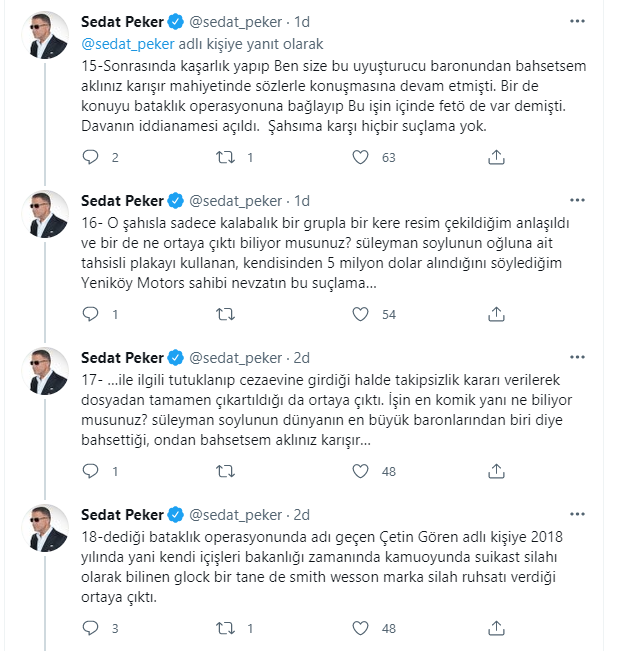This screenshot has height=651, width=624.
Task: Open the blue @sedat_peker reply mention link
Action: click(128, 44)
